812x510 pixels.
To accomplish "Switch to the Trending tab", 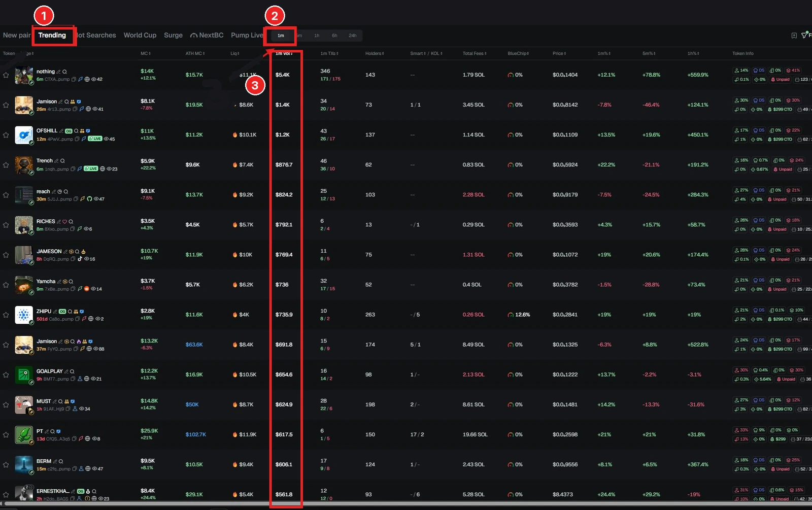I will click(52, 35).
